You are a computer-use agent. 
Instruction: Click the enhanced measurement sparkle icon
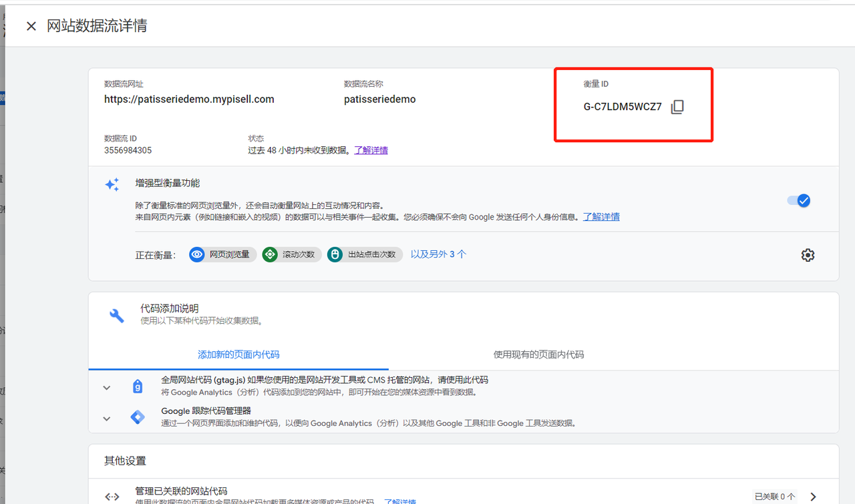(x=112, y=185)
